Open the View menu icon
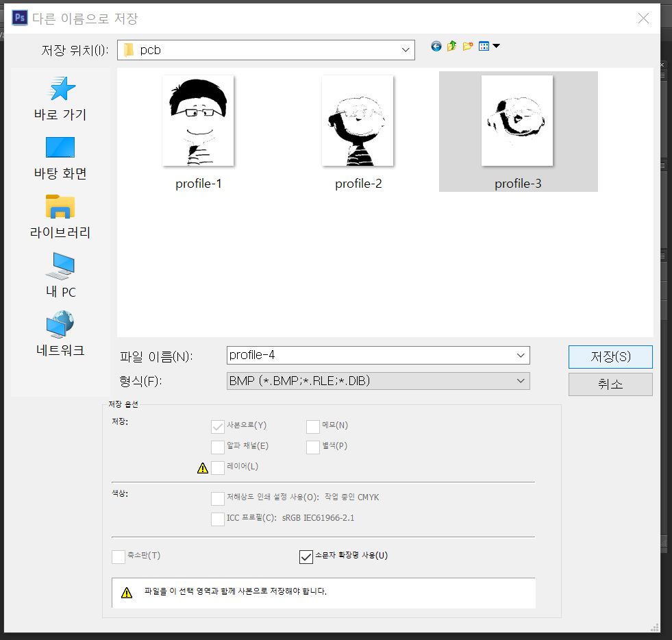 484,47
